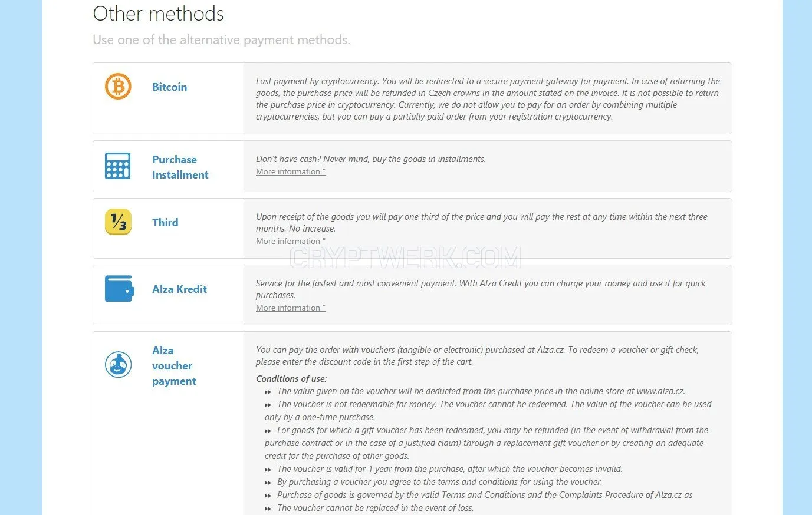Click the blue wallet Alza Kredit icon
Screen dimensions: 812x515
[119, 289]
